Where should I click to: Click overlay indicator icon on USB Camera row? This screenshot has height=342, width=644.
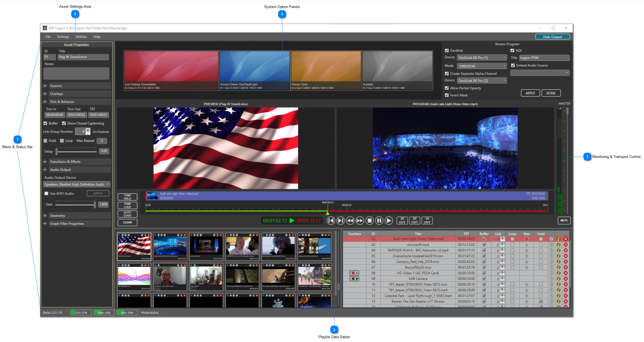[354, 279]
